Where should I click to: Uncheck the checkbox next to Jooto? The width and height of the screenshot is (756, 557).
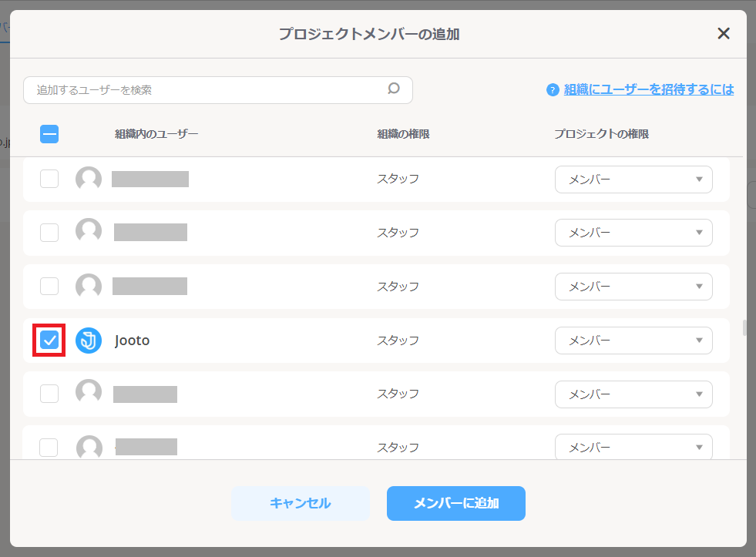tap(49, 340)
